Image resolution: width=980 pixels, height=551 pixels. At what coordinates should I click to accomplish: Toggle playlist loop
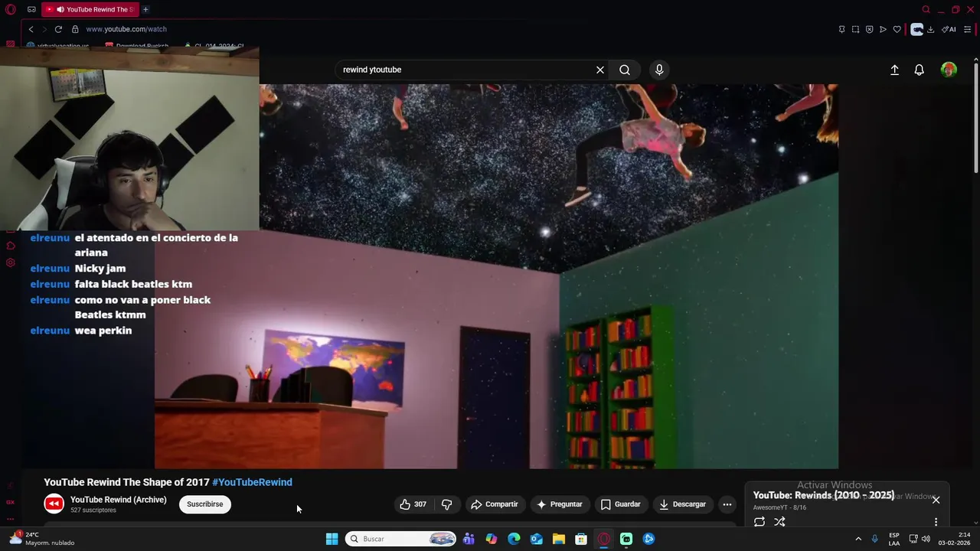tap(759, 522)
